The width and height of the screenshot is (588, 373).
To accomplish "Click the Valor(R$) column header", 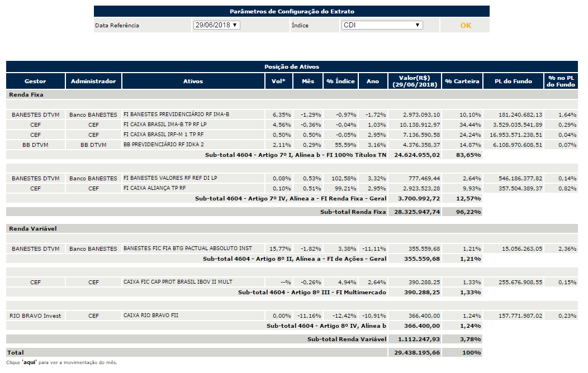I will (415, 82).
